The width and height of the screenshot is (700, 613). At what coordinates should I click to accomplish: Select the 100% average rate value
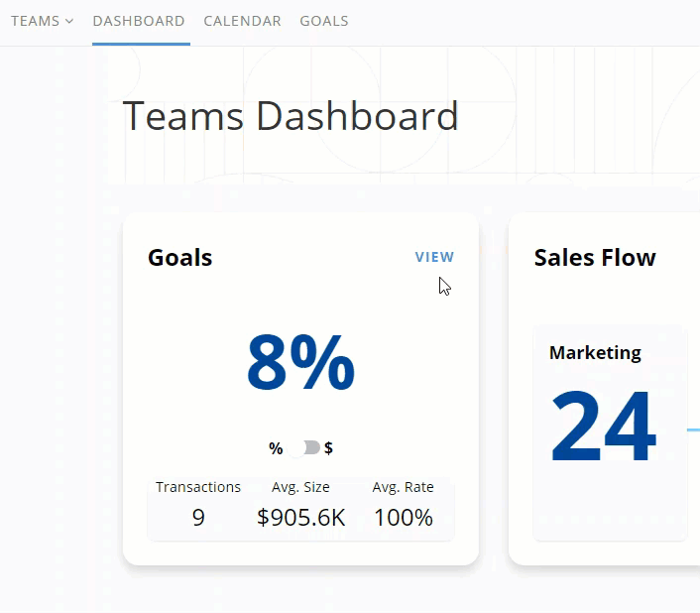click(404, 517)
